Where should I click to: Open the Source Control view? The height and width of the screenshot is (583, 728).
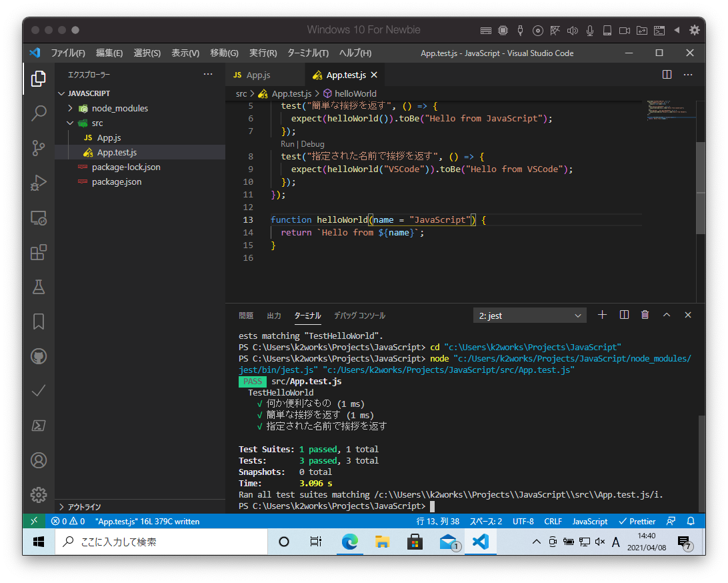[x=39, y=147]
